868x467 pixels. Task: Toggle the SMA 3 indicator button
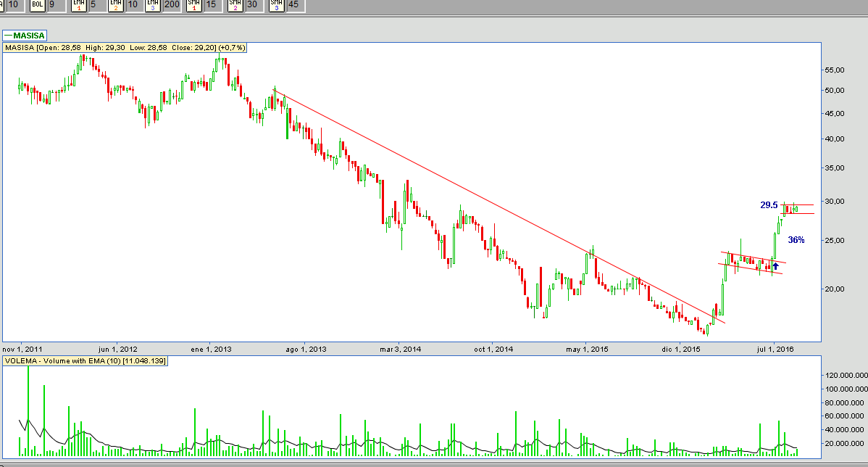pos(276,4)
